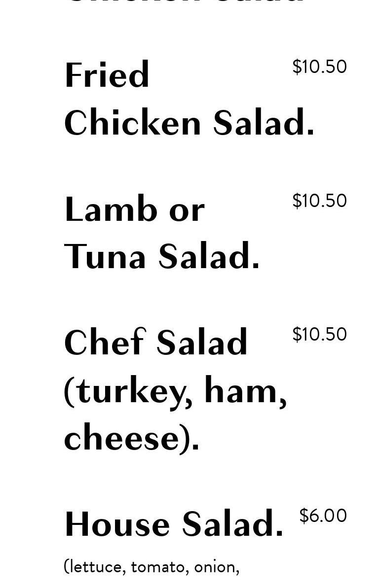Viewport: 380px width, 588px height.
Task: Click the $6.00 House Salad price
Action: [323, 516]
